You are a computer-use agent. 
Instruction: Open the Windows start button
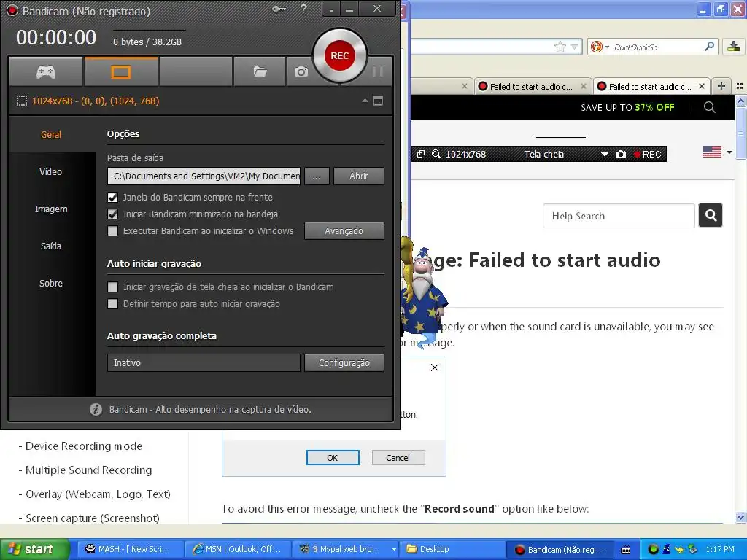click(34, 549)
